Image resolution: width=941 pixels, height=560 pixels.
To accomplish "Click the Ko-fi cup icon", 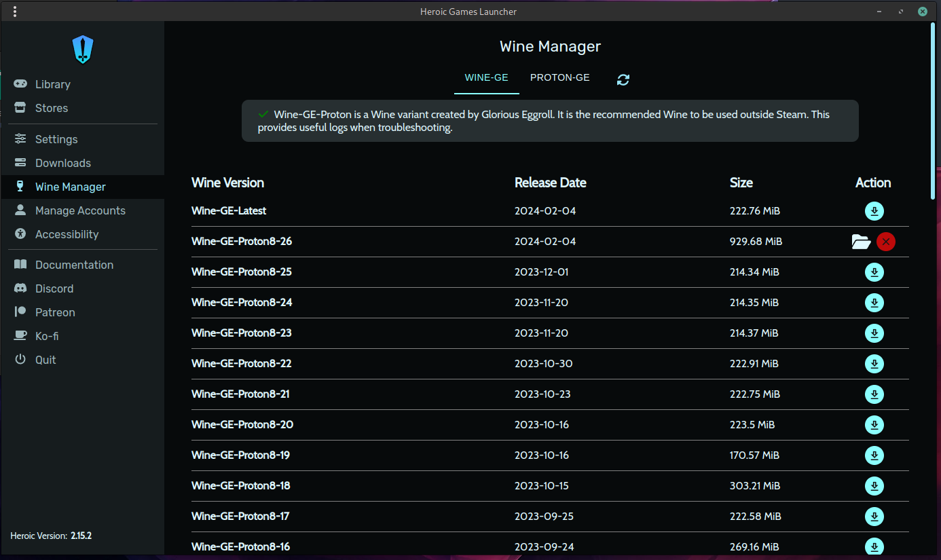I will coord(21,336).
